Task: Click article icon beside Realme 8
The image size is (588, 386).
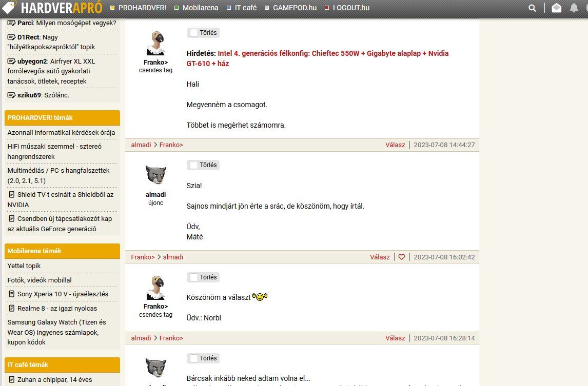Action: pyautogui.click(x=12, y=308)
